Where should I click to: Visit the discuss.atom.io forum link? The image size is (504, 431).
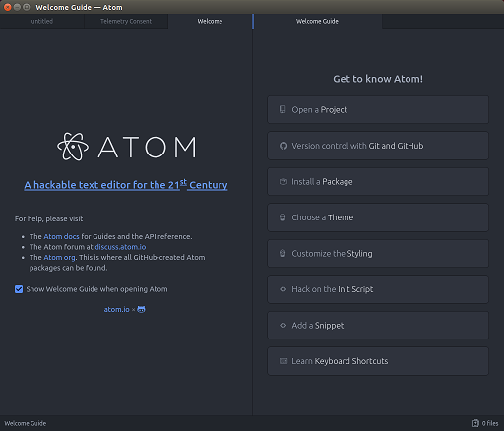click(x=120, y=247)
